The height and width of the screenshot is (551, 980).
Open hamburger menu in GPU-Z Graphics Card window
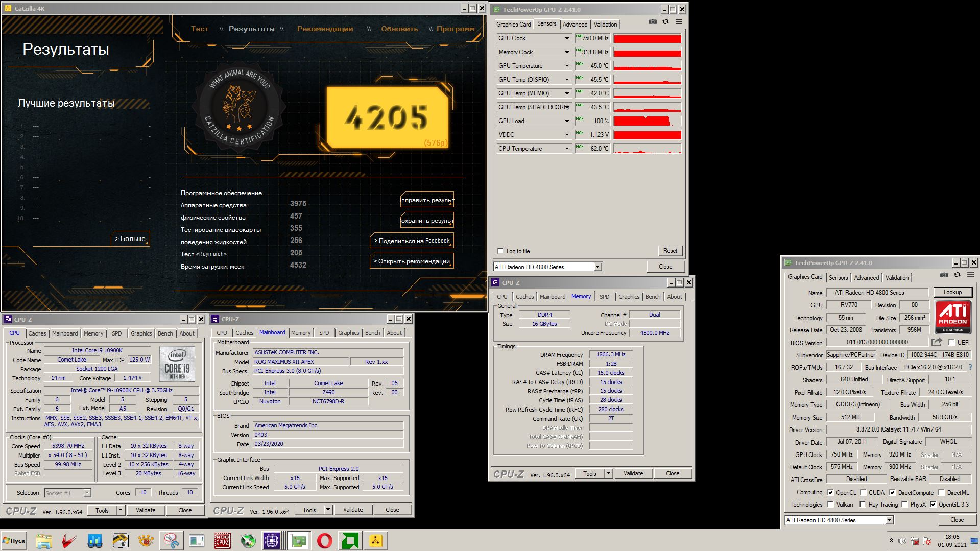click(970, 275)
